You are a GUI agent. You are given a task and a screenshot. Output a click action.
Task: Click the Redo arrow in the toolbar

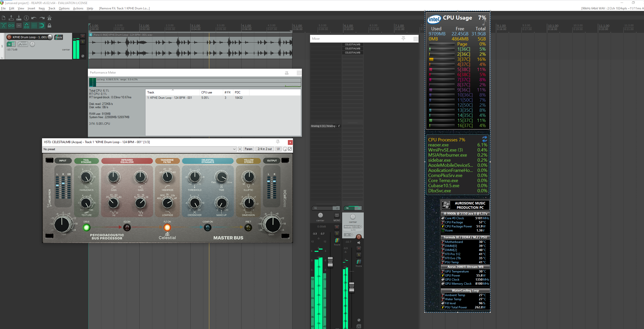coord(42,18)
